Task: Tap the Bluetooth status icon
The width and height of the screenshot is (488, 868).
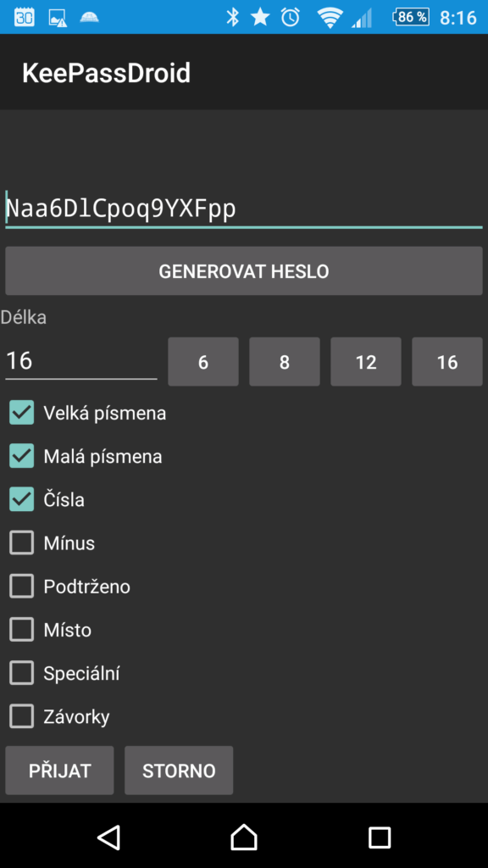Action: click(x=232, y=17)
